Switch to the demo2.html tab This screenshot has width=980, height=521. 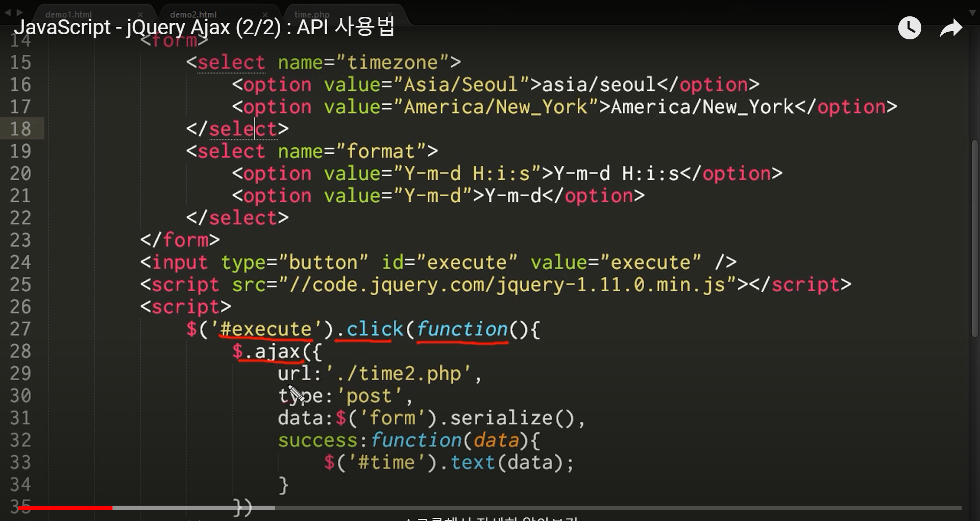(x=194, y=14)
